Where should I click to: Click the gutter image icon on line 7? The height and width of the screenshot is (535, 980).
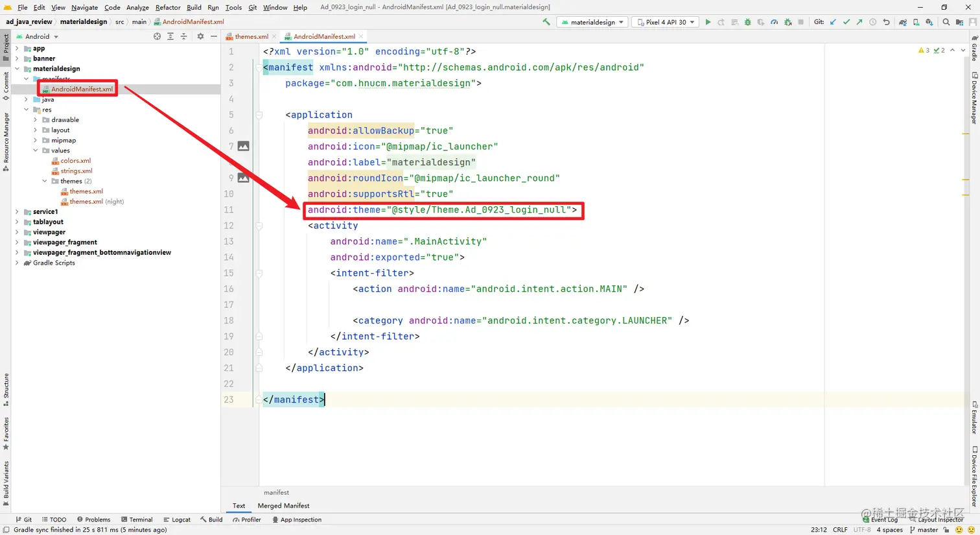point(243,147)
